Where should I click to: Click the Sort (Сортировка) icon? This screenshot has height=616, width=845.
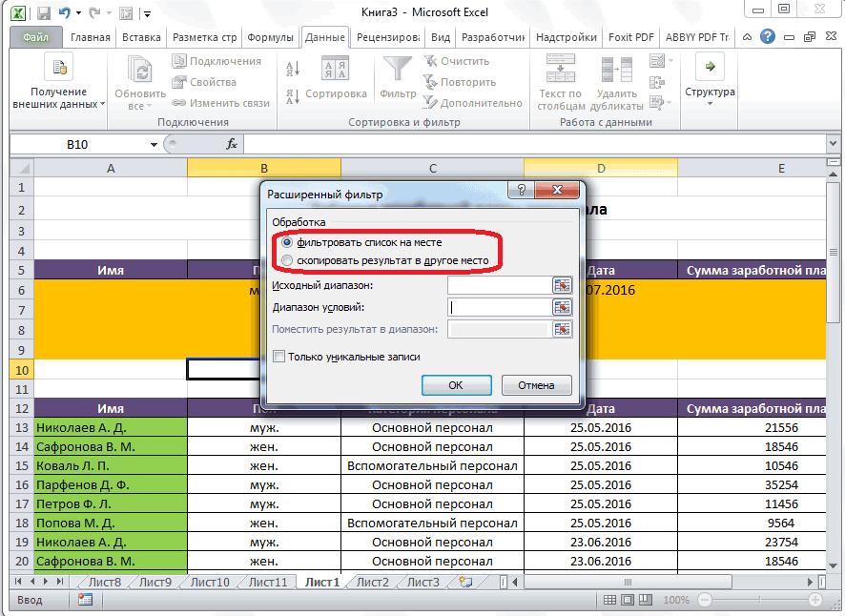(335, 71)
